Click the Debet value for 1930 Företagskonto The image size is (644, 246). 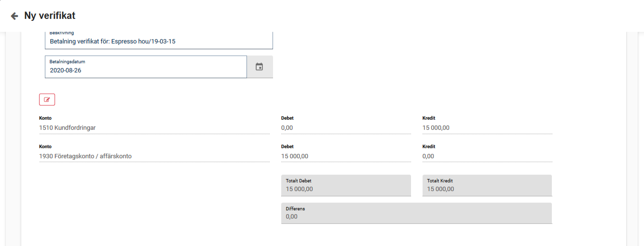click(345, 156)
